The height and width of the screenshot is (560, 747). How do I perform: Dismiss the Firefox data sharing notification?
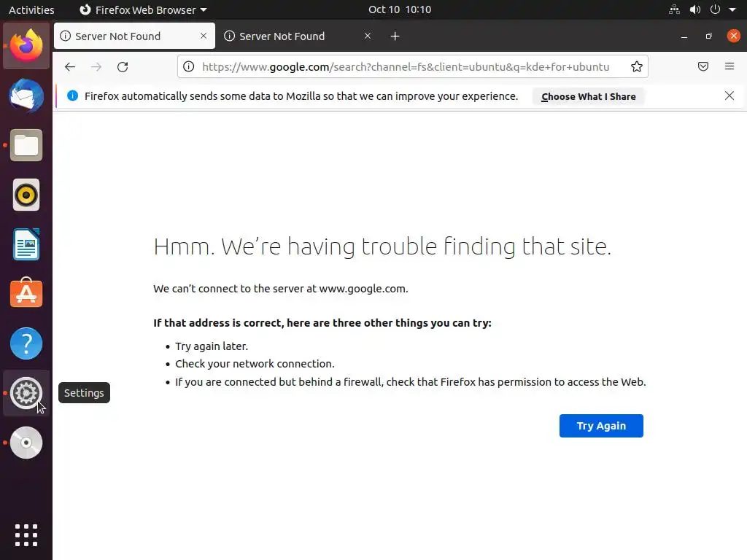coord(729,96)
